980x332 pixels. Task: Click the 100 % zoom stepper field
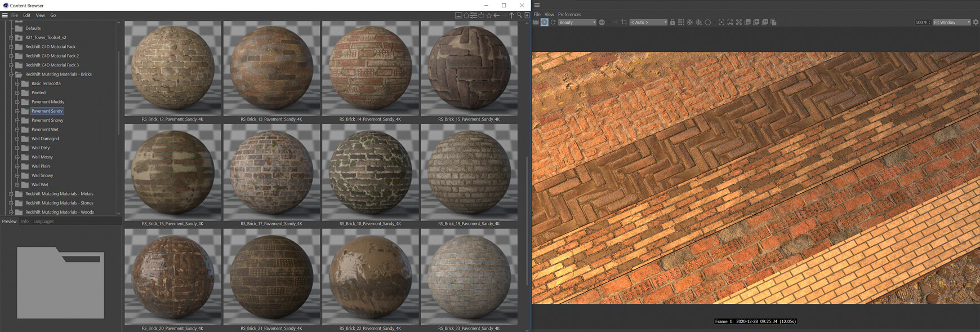point(923,23)
